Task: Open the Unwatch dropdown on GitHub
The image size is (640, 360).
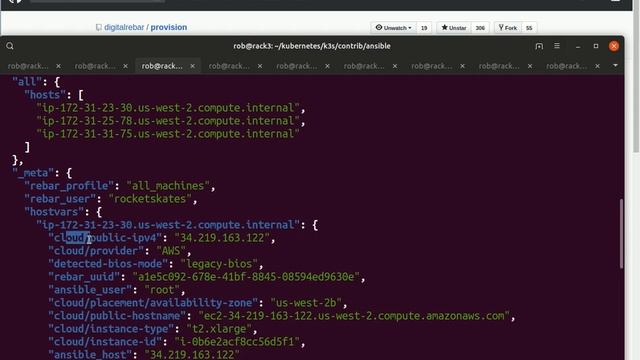Action: 393,27
